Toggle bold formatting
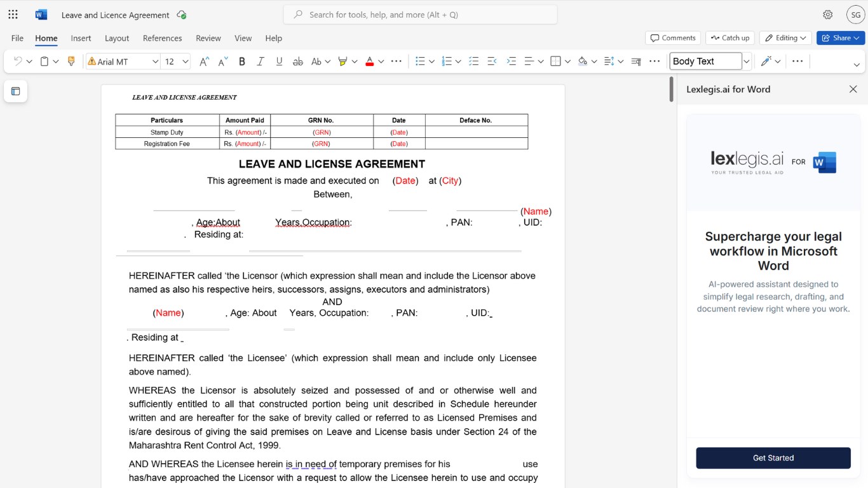 [241, 62]
